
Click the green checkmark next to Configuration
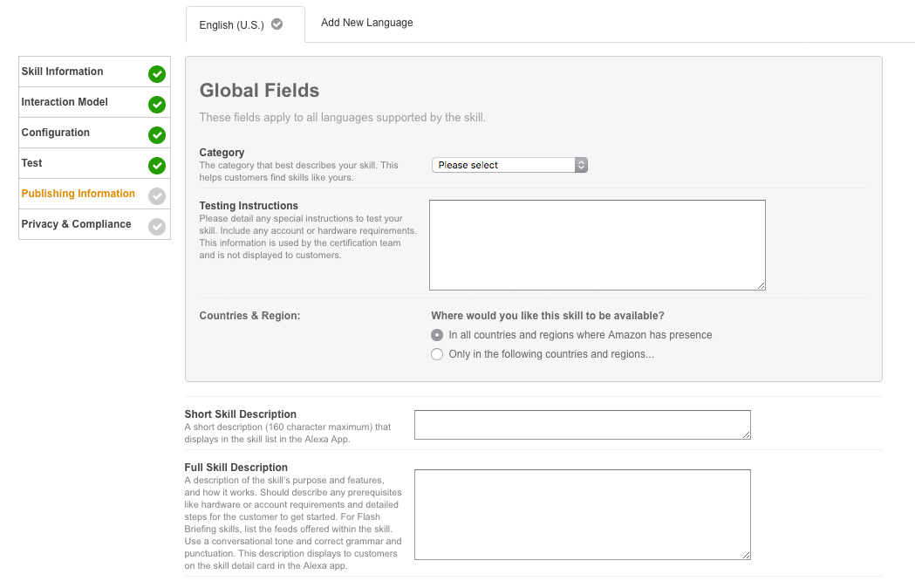pyautogui.click(x=157, y=135)
